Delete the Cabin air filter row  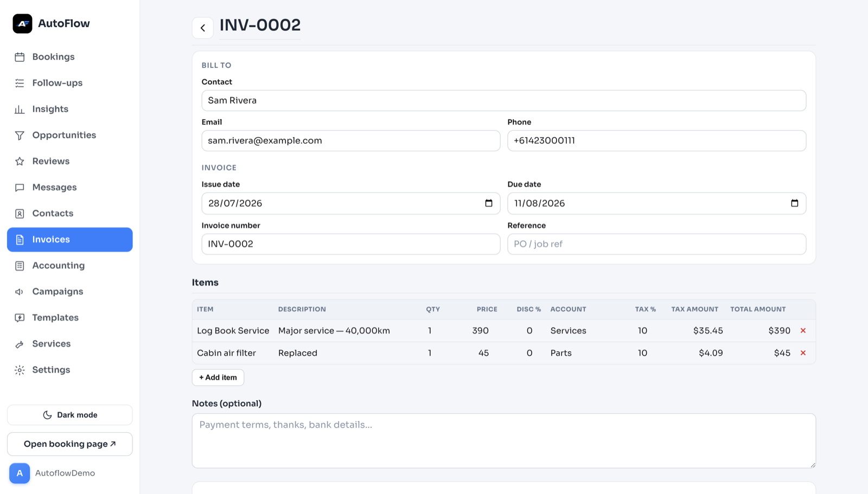pyautogui.click(x=803, y=353)
